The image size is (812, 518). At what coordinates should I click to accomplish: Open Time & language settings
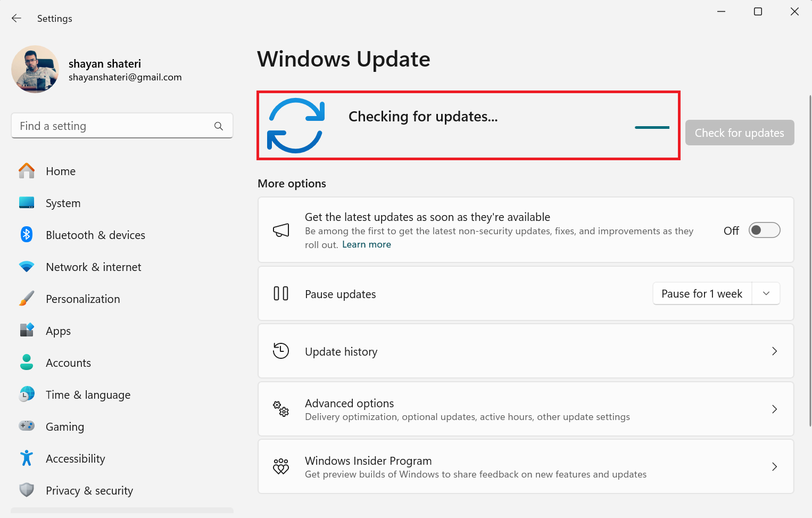(x=122, y=394)
